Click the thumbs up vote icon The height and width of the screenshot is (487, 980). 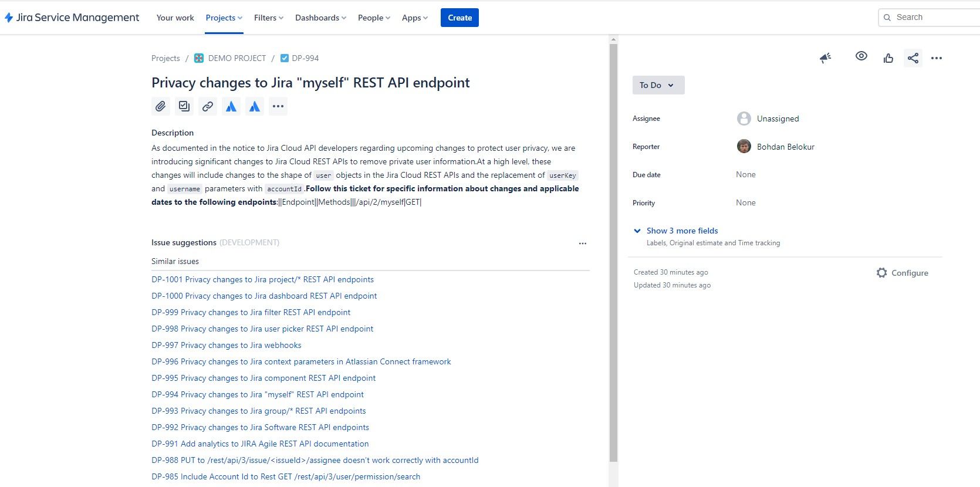point(888,58)
